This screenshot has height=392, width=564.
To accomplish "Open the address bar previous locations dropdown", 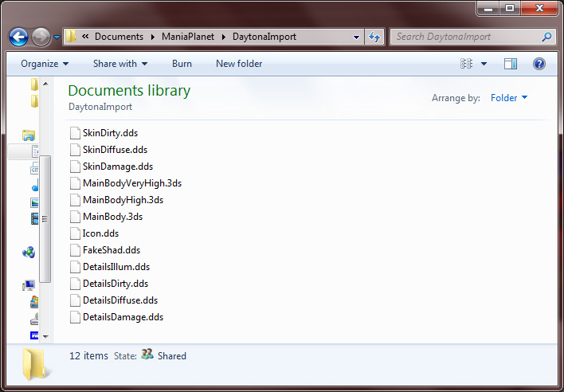I will point(356,37).
